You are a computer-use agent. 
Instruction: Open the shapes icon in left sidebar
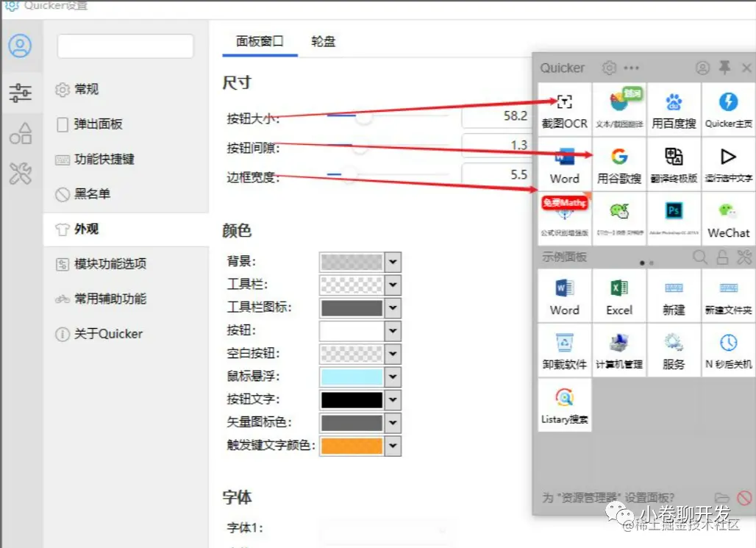pyautogui.click(x=21, y=133)
